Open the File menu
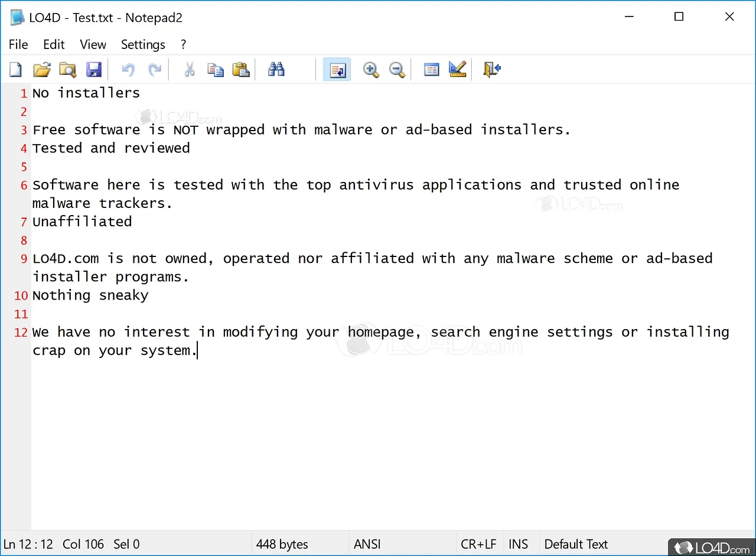 18,44
